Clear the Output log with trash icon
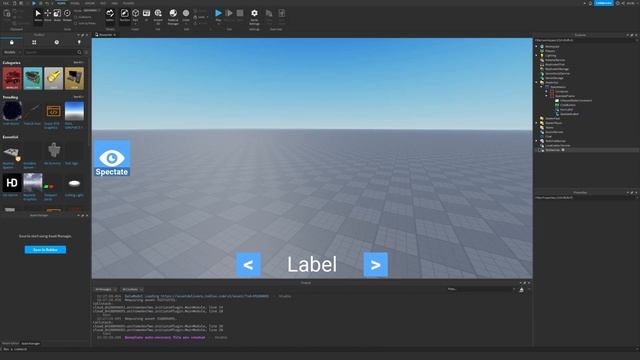This screenshot has width=640, height=360. (x=522, y=289)
